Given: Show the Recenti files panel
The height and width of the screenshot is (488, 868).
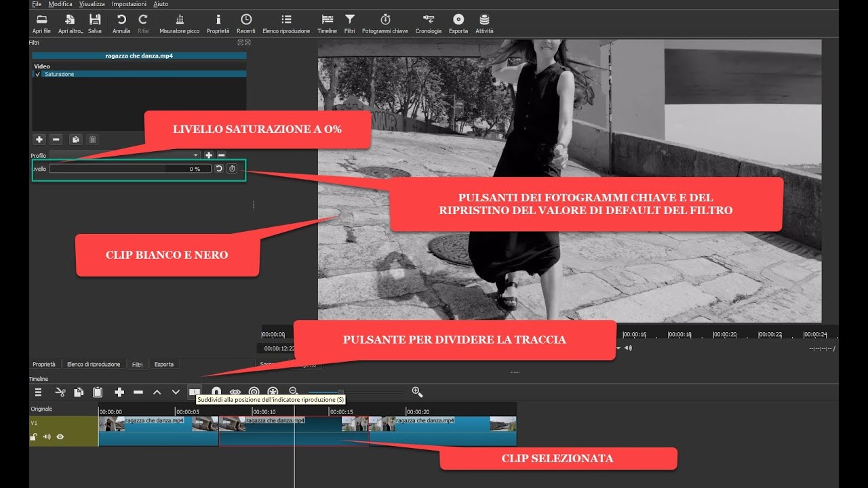Looking at the screenshot, I should click(246, 24).
